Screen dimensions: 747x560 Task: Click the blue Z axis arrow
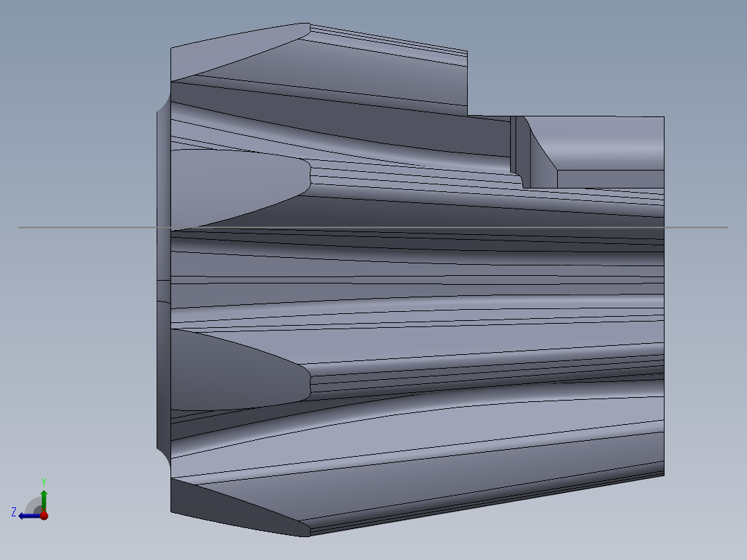(x=28, y=516)
